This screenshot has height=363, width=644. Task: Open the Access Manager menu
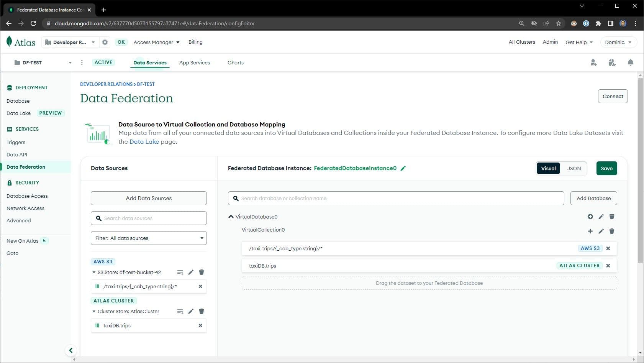tap(156, 42)
